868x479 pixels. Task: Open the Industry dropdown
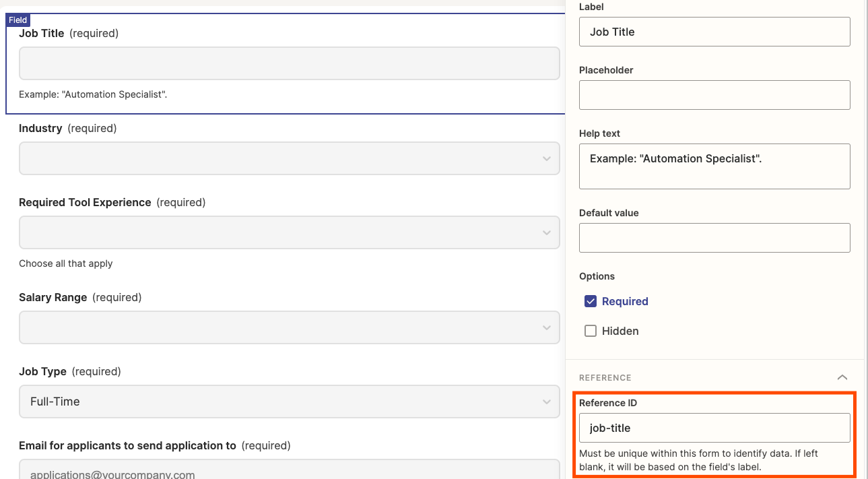point(290,158)
